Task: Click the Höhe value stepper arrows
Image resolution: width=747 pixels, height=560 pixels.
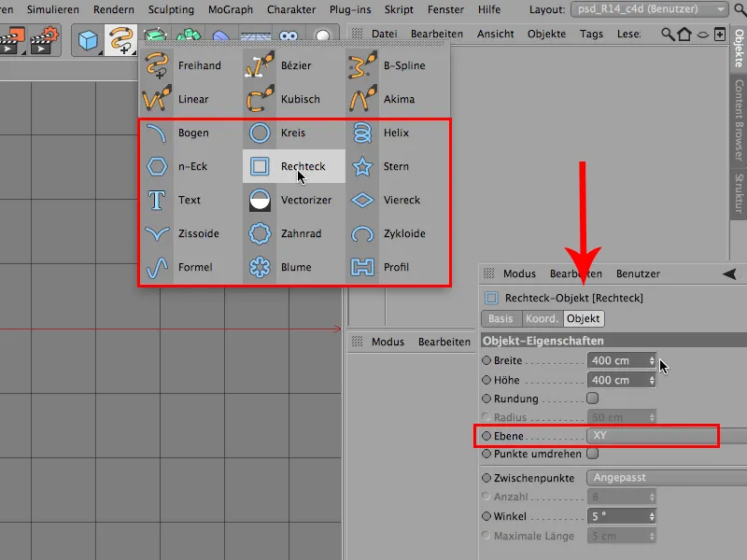Action: click(x=652, y=380)
